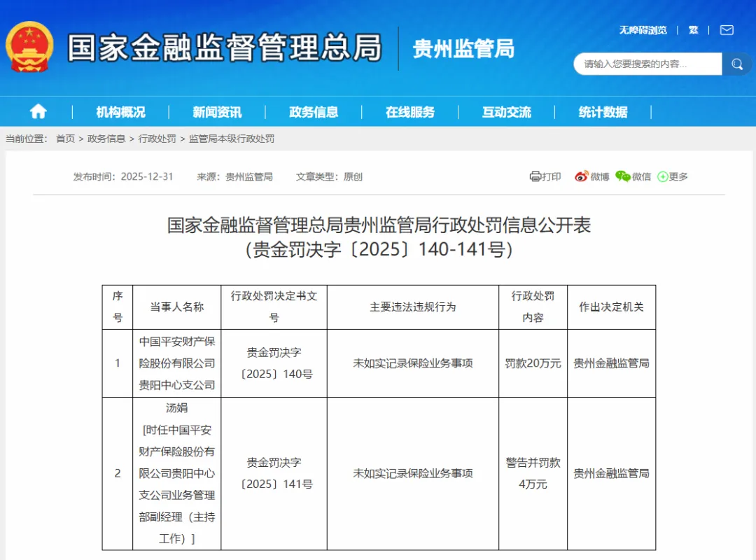Click 贵州金融监管局 in row 1
Image resolution: width=756 pixels, height=560 pixels.
[x=611, y=363]
